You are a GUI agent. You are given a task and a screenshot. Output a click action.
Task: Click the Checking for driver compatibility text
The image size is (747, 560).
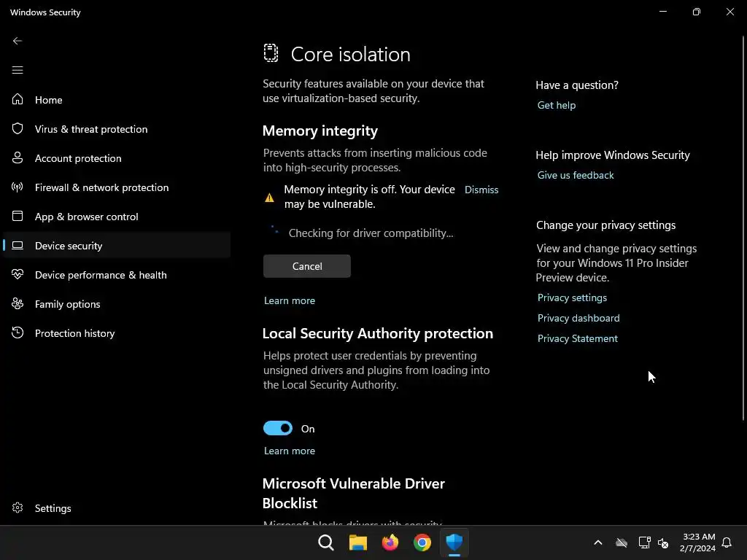click(371, 233)
